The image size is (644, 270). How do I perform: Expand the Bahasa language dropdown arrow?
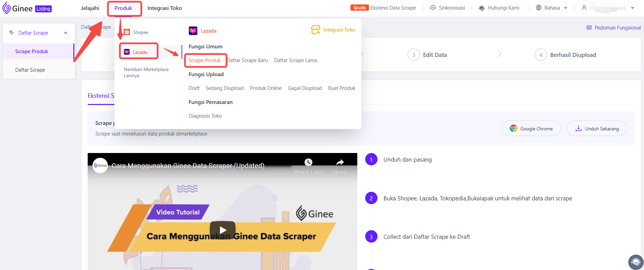pos(566,8)
